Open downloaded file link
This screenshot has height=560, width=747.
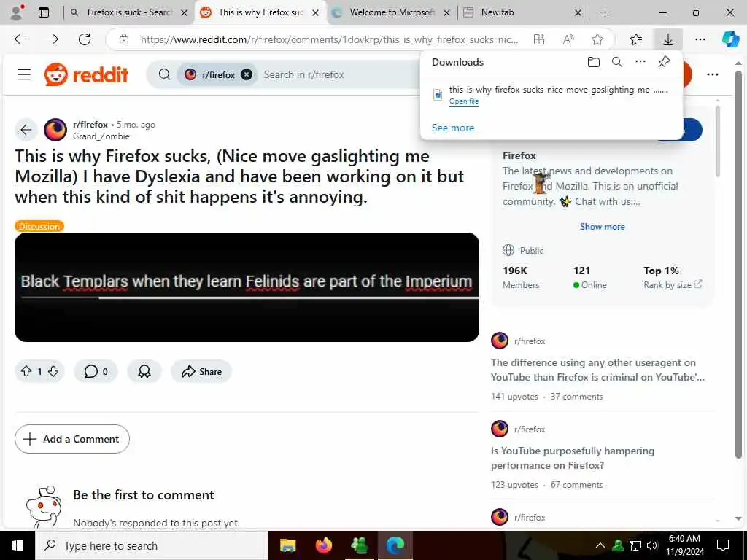tap(463, 101)
